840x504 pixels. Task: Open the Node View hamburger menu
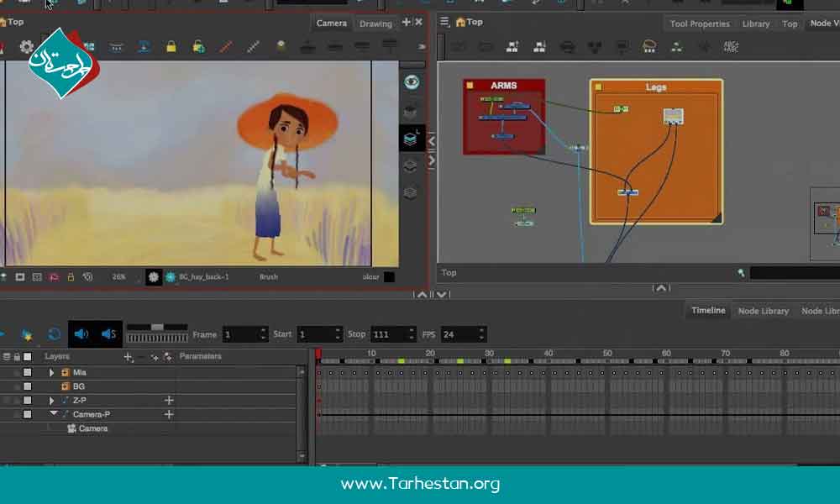[x=444, y=22]
